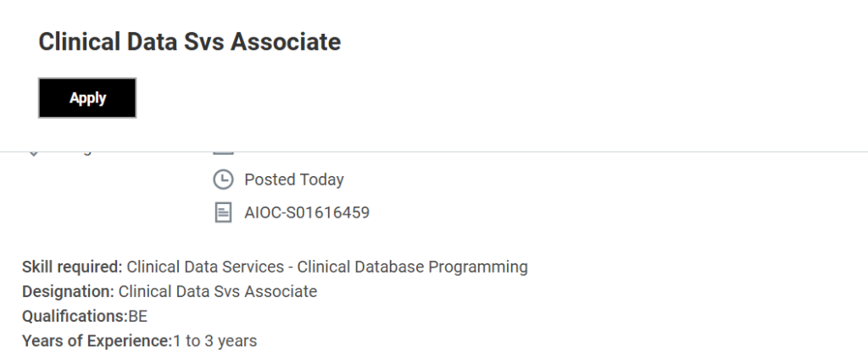Click the Designation label

68,292
